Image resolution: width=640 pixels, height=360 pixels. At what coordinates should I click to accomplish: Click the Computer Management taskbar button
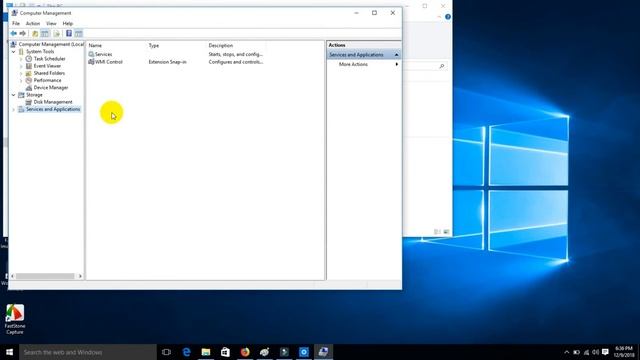pyautogui.click(x=323, y=352)
